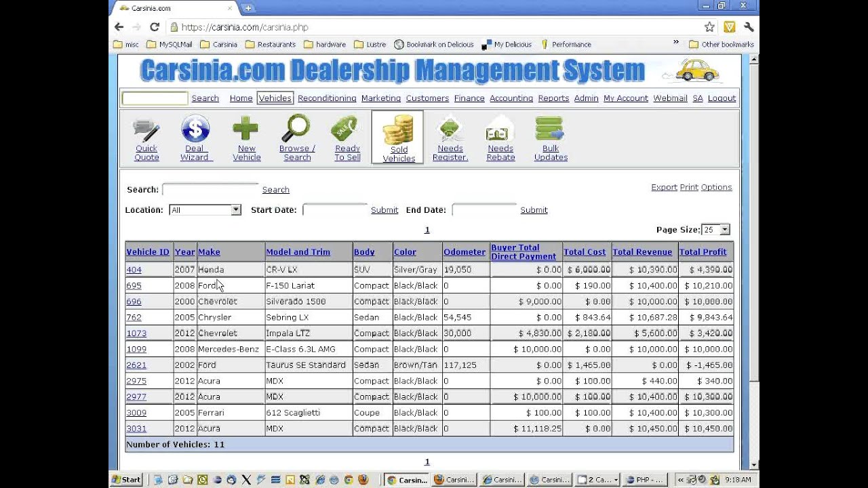Open the My Delicious bookmark
Viewport: 868px width, 488px height.
(x=507, y=45)
